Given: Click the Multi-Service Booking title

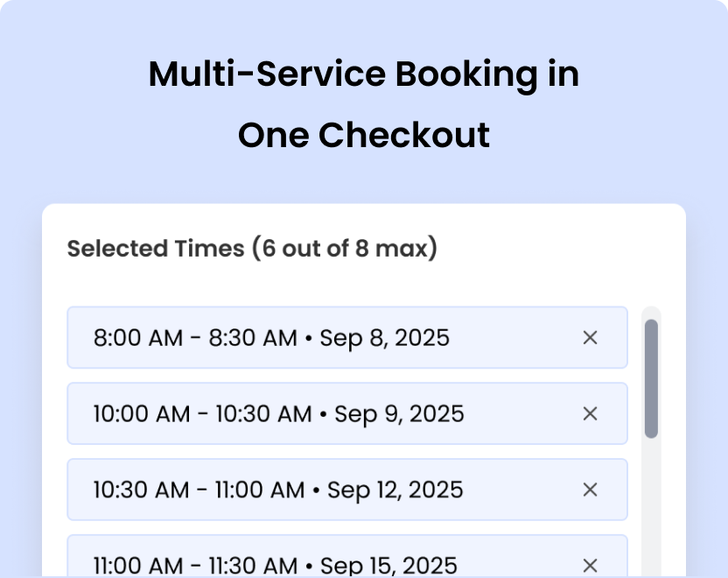Looking at the screenshot, I should pyautogui.click(x=364, y=74).
